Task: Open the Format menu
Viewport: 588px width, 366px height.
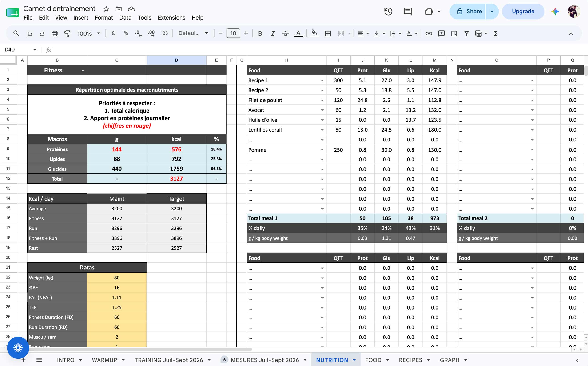Action: point(104,18)
